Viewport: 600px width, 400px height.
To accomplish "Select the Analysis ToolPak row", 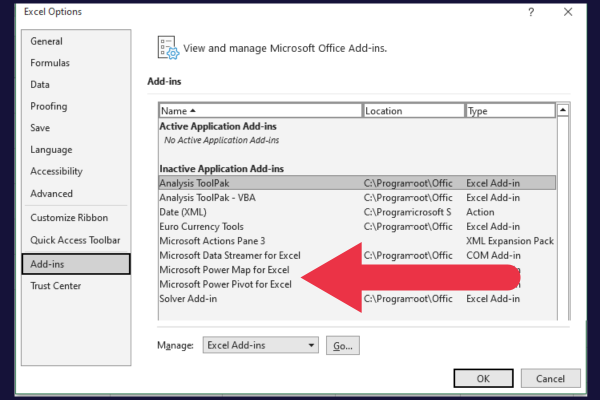I will point(357,183).
